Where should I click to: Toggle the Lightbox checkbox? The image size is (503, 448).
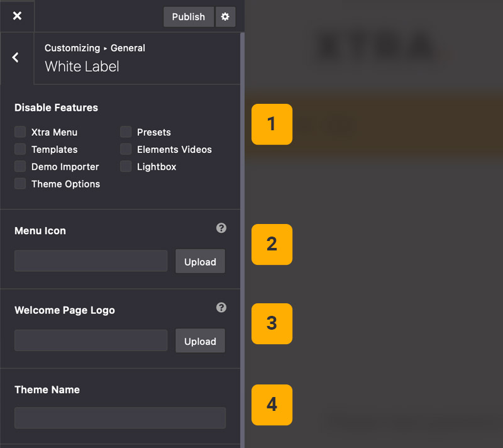pyautogui.click(x=126, y=167)
